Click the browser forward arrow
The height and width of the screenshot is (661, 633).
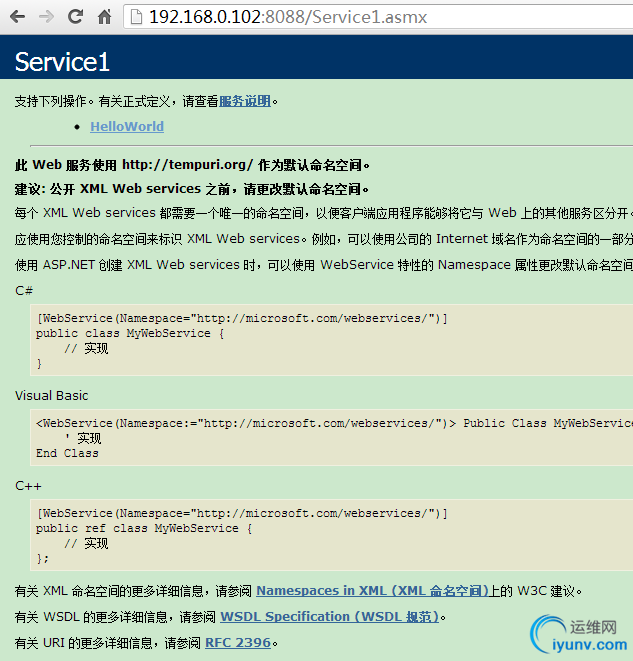click(46, 16)
